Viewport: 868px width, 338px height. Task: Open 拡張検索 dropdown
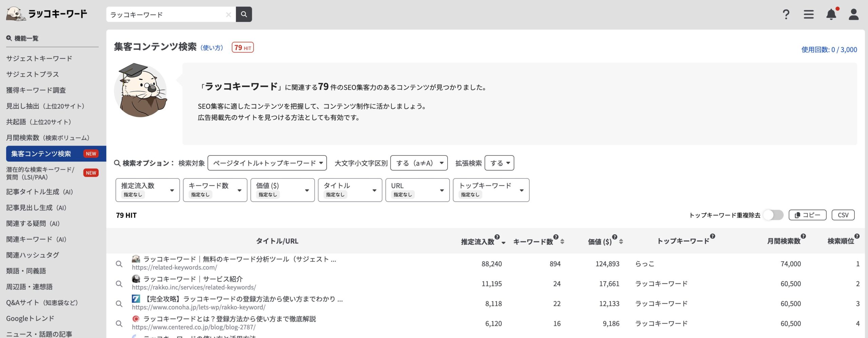499,163
